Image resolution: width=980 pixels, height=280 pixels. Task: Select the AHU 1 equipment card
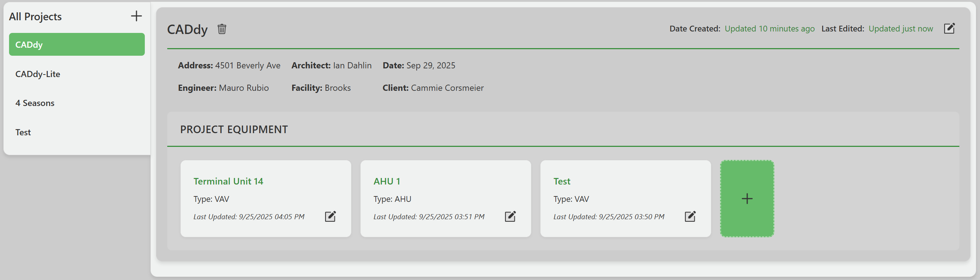446,198
